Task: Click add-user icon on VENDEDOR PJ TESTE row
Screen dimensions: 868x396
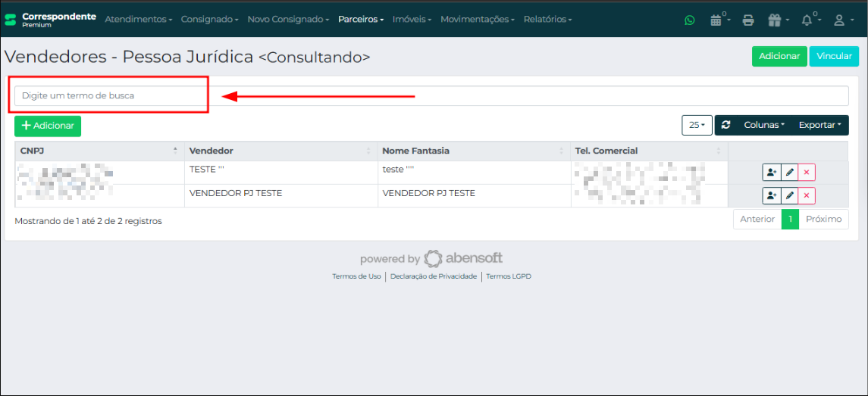Action: [771, 196]
